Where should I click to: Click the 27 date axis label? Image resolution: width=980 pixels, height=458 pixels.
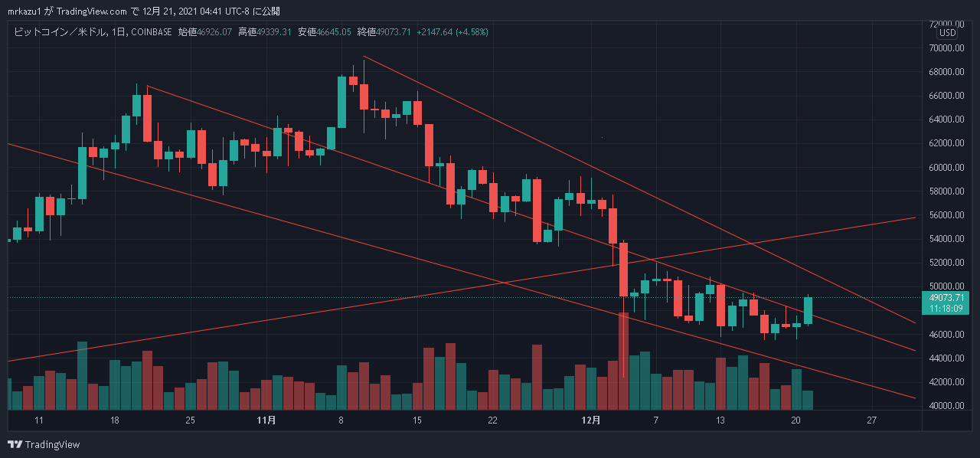tap(871, 420)
